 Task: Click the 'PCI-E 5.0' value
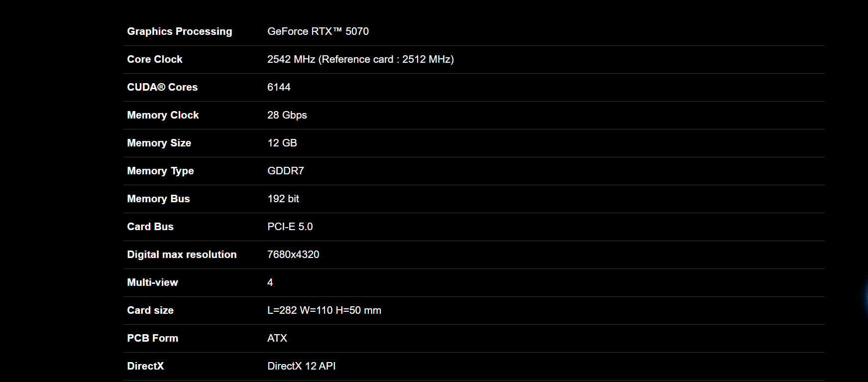(290, 227)
